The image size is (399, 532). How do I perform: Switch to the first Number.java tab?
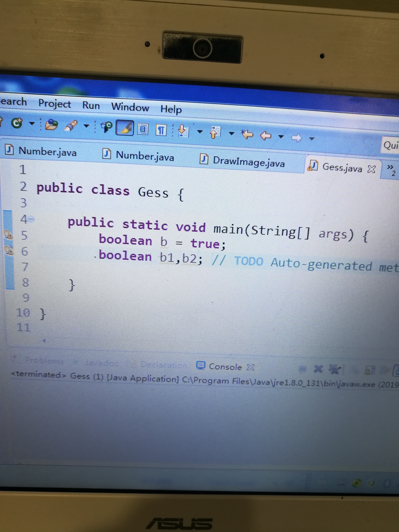coord(41,152)
